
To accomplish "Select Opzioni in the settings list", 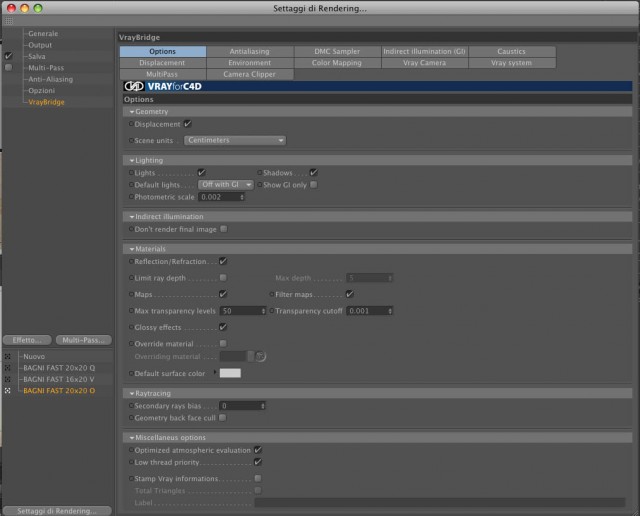I will (x=42, y=91).
